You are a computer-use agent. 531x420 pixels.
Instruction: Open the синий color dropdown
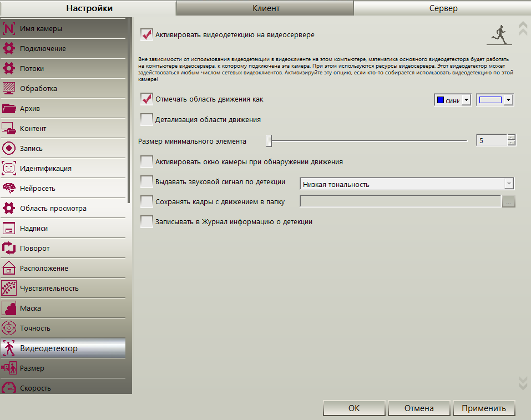pos(466,100)
